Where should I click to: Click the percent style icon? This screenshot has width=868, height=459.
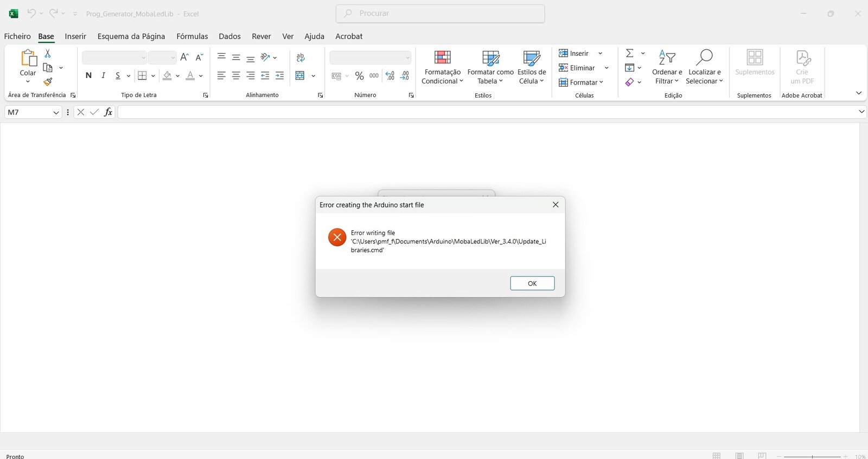point(359,76)
